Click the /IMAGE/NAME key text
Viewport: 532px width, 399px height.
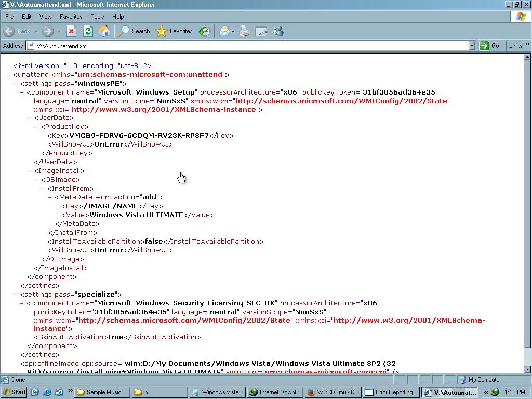coord(111,206)
